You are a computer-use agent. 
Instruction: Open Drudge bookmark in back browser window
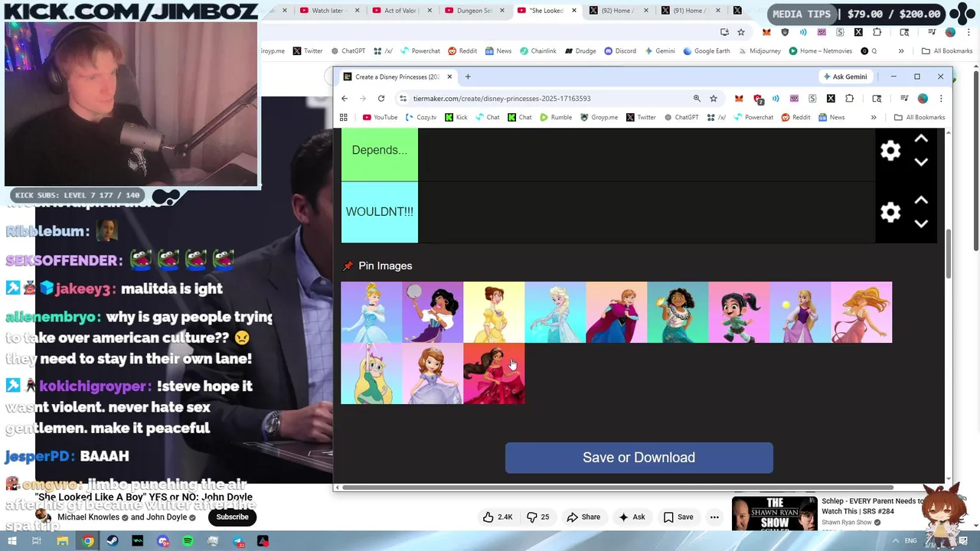[x=580, y=51]
